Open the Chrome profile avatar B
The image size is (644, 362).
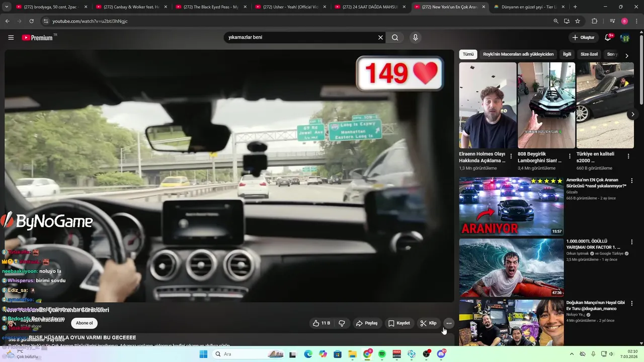click(x=624, y=21)
